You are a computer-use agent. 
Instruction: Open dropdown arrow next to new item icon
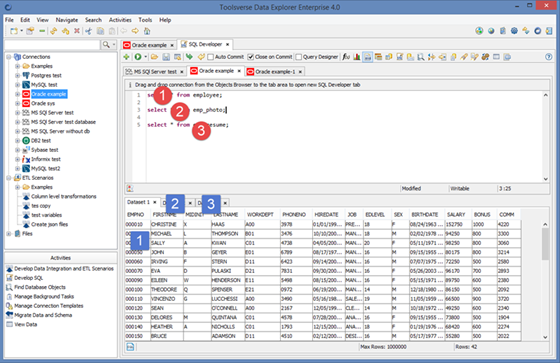tap(21, 31)
